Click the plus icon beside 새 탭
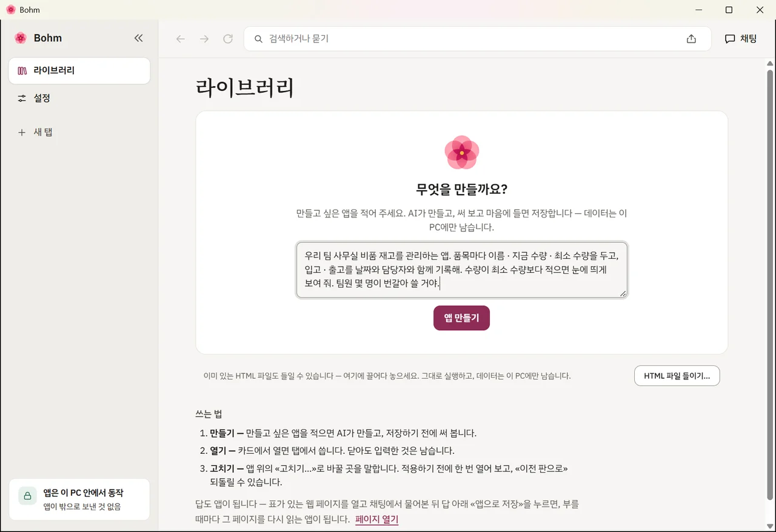 (22, 132)
